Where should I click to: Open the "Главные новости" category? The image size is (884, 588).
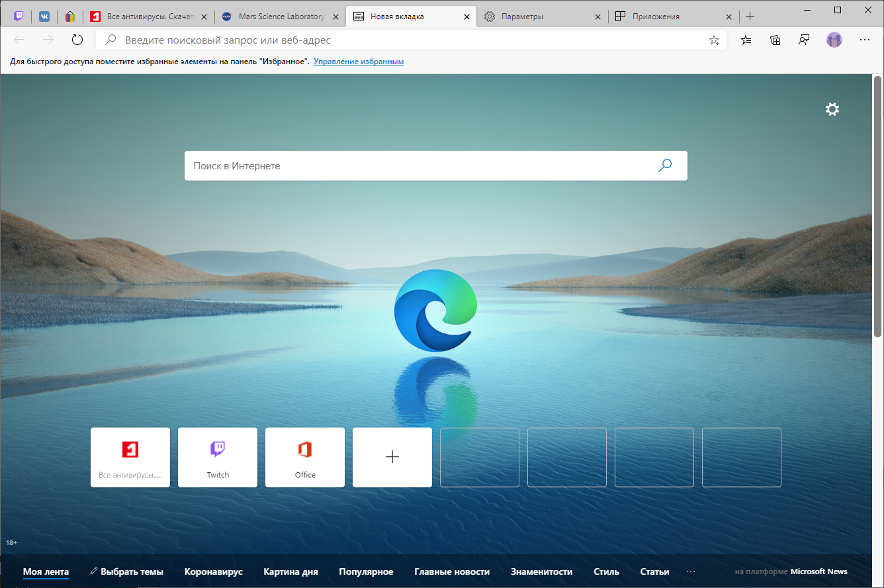[x=452, y=571]
